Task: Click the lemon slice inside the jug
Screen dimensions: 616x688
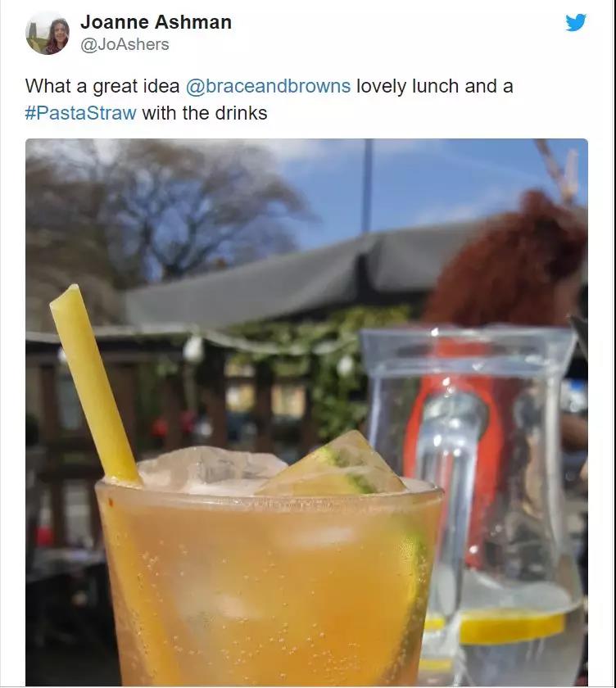Action: point(511,625)
